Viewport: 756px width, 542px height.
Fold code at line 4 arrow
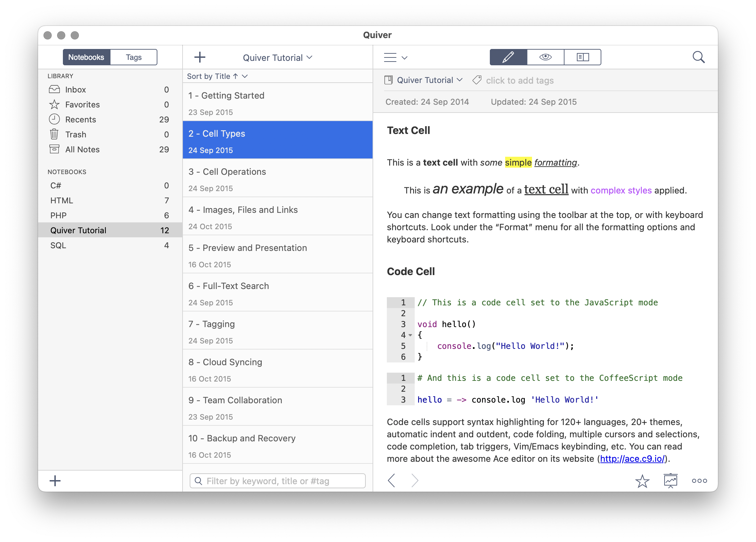pos(411,335)
